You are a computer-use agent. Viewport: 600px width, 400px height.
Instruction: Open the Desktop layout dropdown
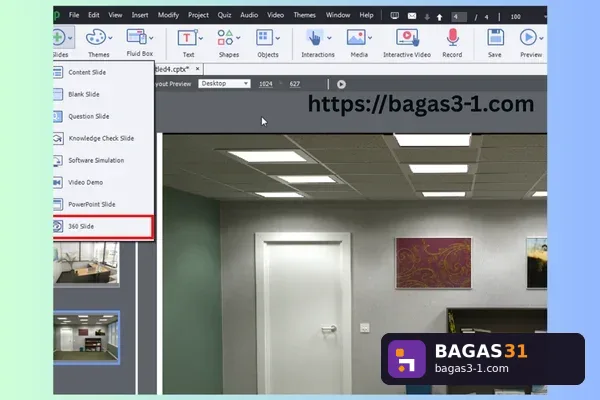224,83
